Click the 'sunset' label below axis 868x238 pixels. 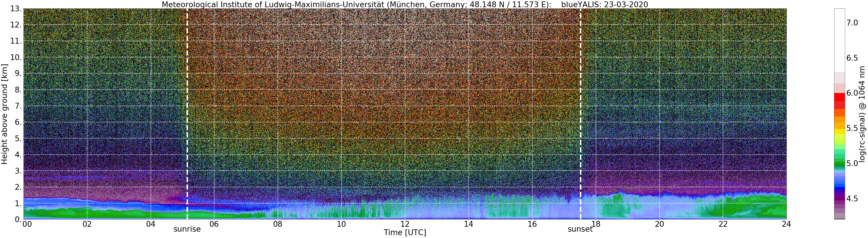pyautogui.click(x=580, y=229)
